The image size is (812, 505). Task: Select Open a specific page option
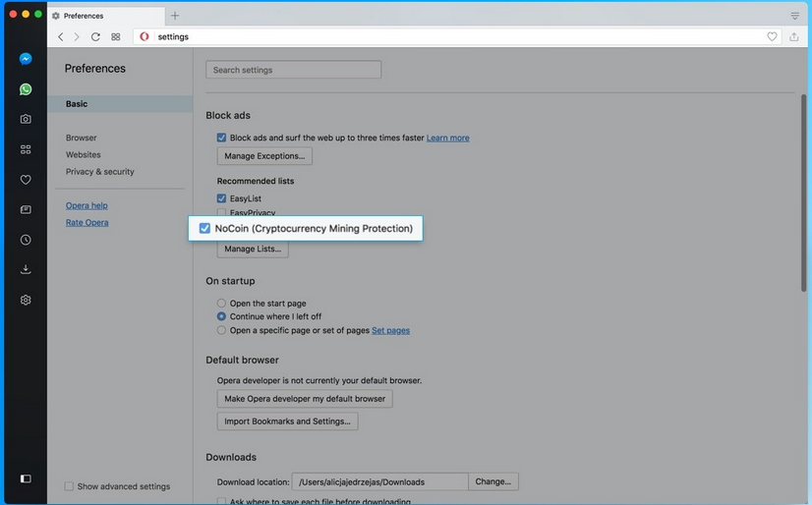(221, 330)
